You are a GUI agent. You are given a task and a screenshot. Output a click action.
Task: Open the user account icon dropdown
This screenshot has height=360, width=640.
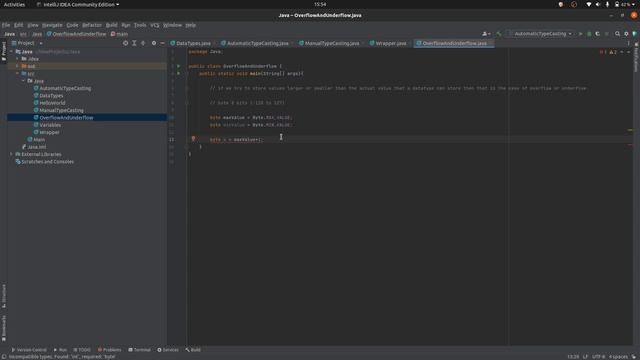[486, 34]
